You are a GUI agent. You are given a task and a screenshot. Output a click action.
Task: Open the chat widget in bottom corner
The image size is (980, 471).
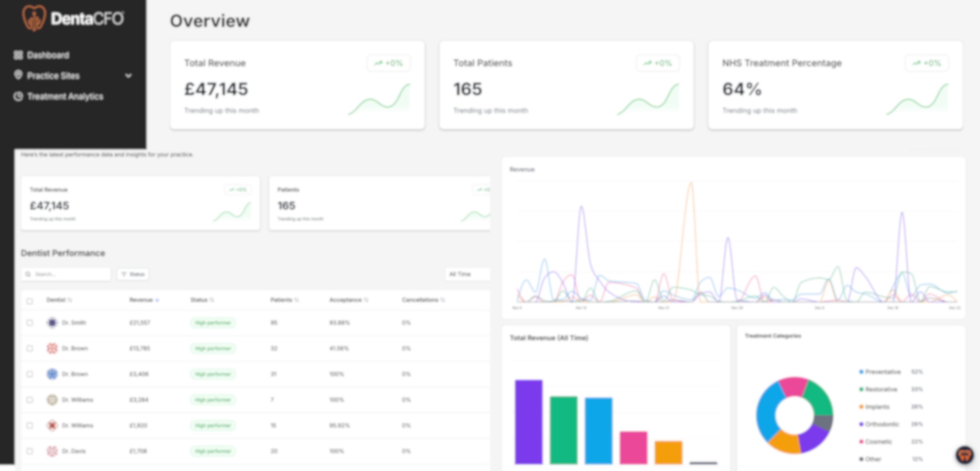coord(965,455)
